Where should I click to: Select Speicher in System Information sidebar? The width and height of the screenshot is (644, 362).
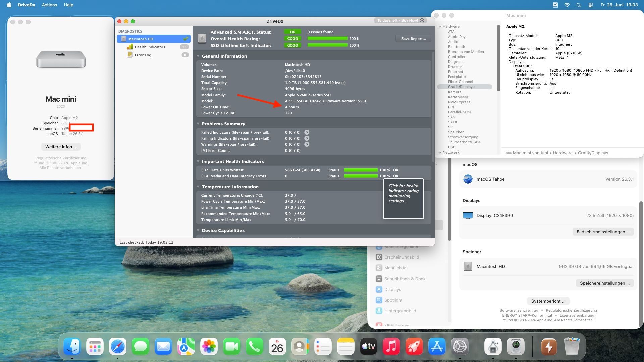(x=455, y=132)
